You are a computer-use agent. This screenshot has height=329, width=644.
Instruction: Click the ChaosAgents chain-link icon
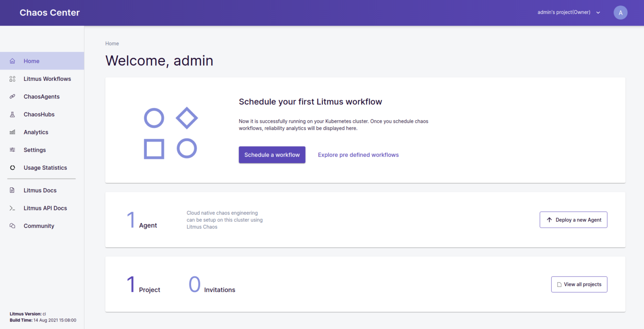12,96
